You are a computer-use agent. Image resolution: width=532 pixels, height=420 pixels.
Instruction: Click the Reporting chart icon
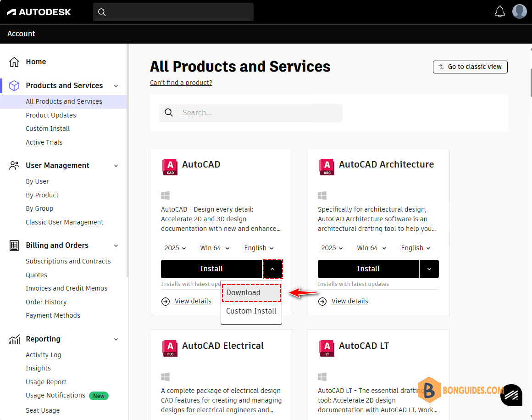click(14, 339)
